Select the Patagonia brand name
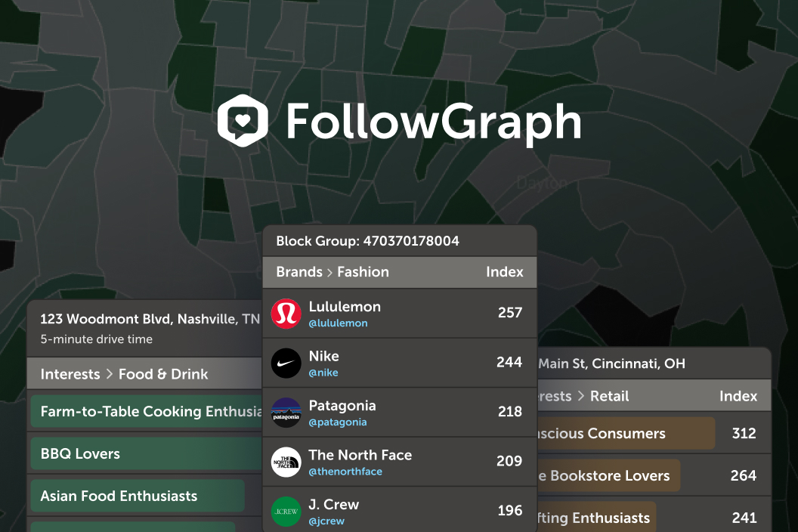 point(342,405)
